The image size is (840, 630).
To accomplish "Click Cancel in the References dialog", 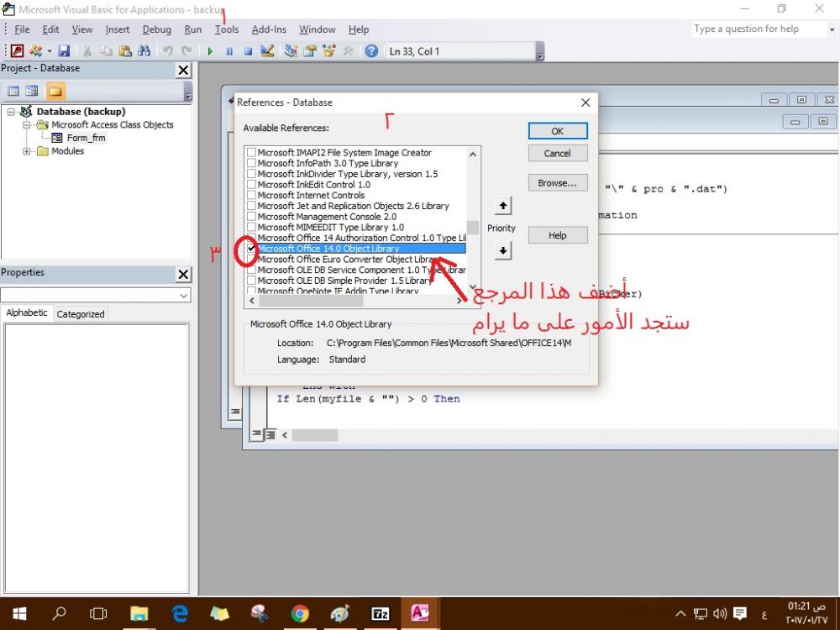I will [x=558, y=153].
